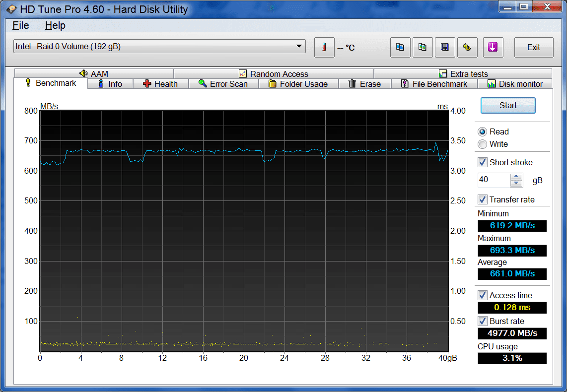This screenshot has width=567, height=392.
Task: Open the File Benchmark tab
Action: point(434,84)
